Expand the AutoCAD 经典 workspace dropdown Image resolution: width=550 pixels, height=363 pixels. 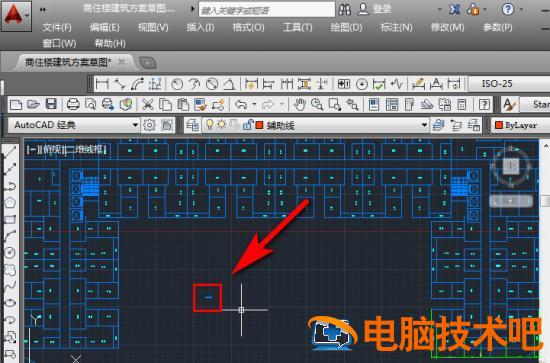(135, 125)
